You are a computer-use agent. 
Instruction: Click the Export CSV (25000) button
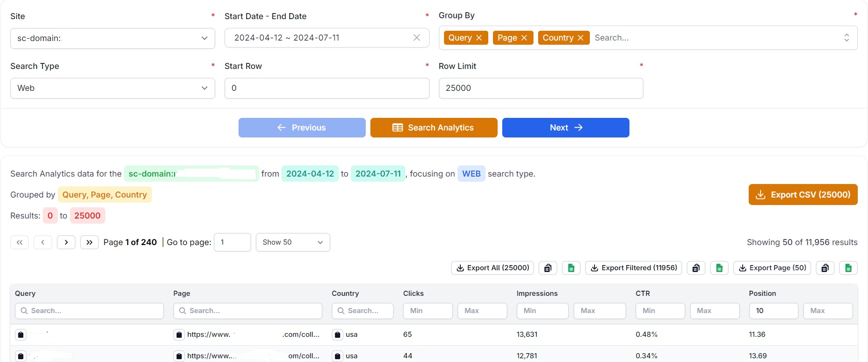tap(803, 195)
